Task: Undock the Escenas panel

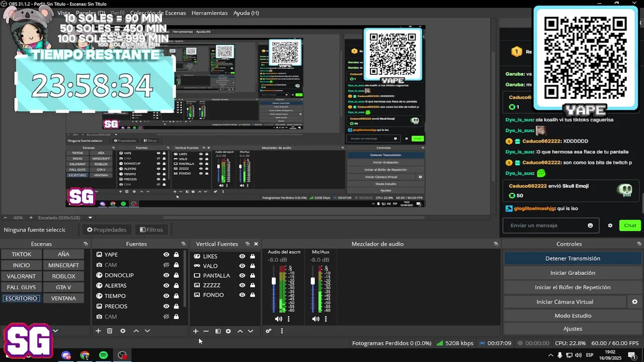Action: click(86, 244)
